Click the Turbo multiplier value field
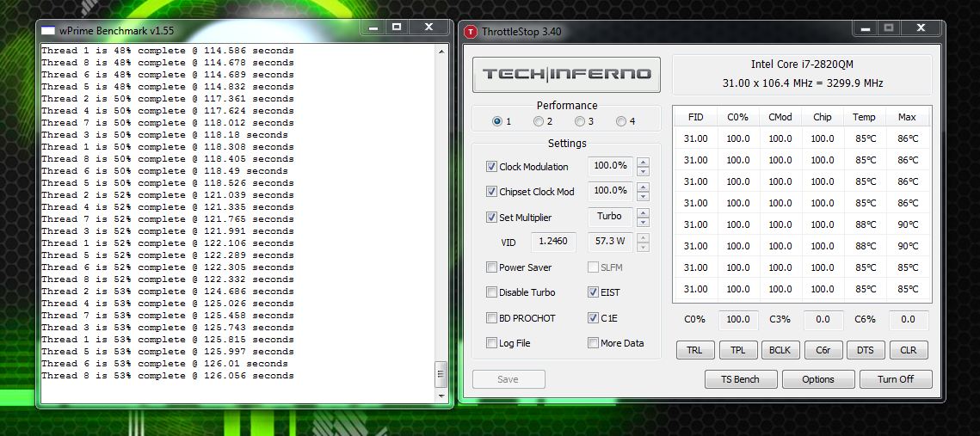 click(x=610, y=217)
